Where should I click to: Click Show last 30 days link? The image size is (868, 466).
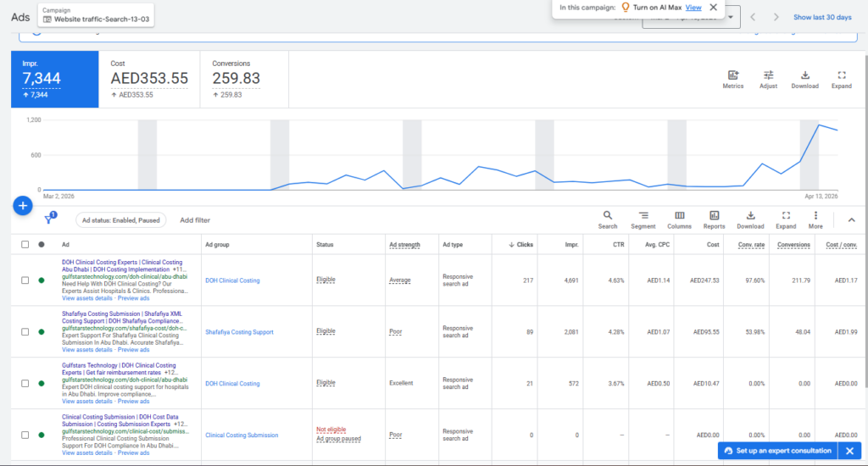pyautogui.click(x=822, y=17)
